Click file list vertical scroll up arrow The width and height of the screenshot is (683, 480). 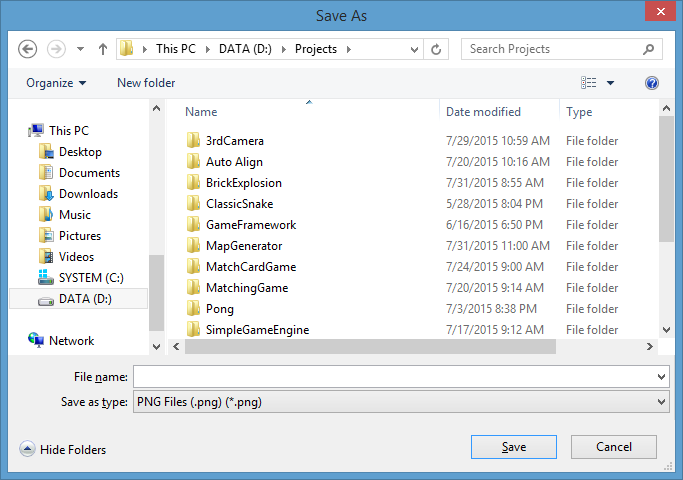pos(666,108)
